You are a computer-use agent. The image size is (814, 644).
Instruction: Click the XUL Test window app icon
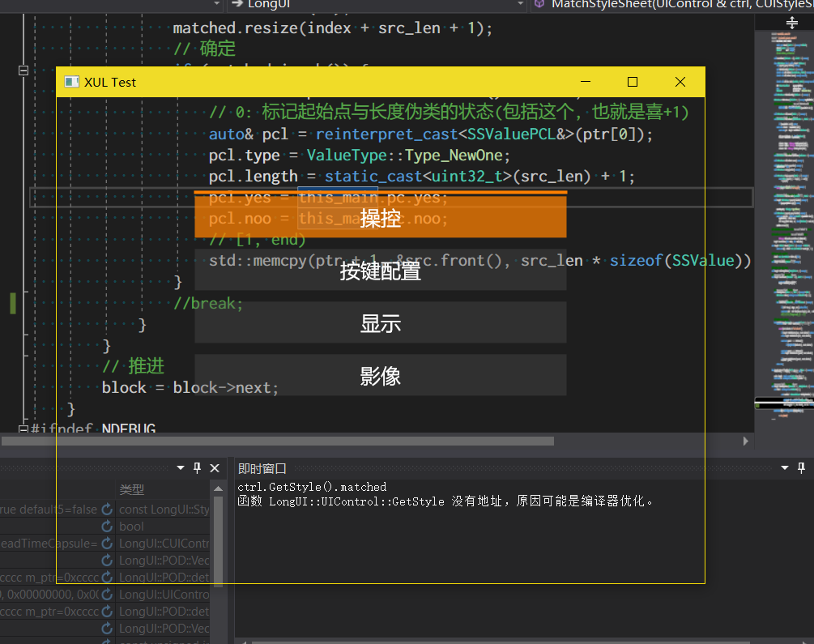[x=71, y=82]
